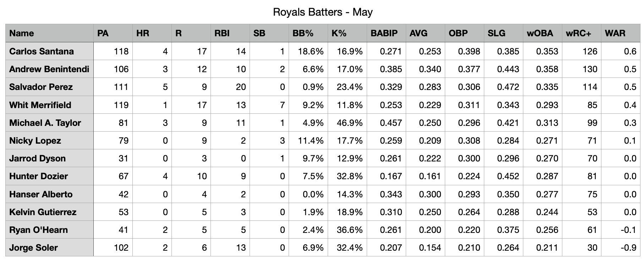Click the Andrew Benintendi name cell
The height and width of the screenshot is (261, 644).
tap(49, 69)
